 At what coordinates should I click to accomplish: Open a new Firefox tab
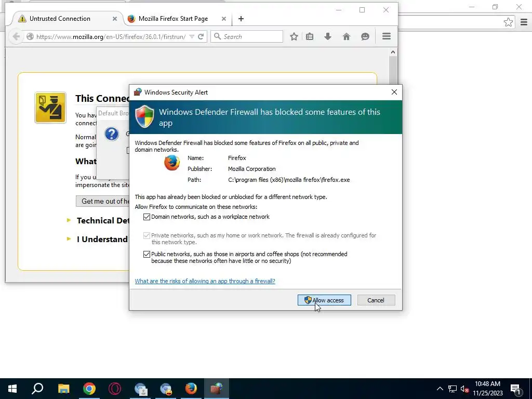[x=241, y=19]
